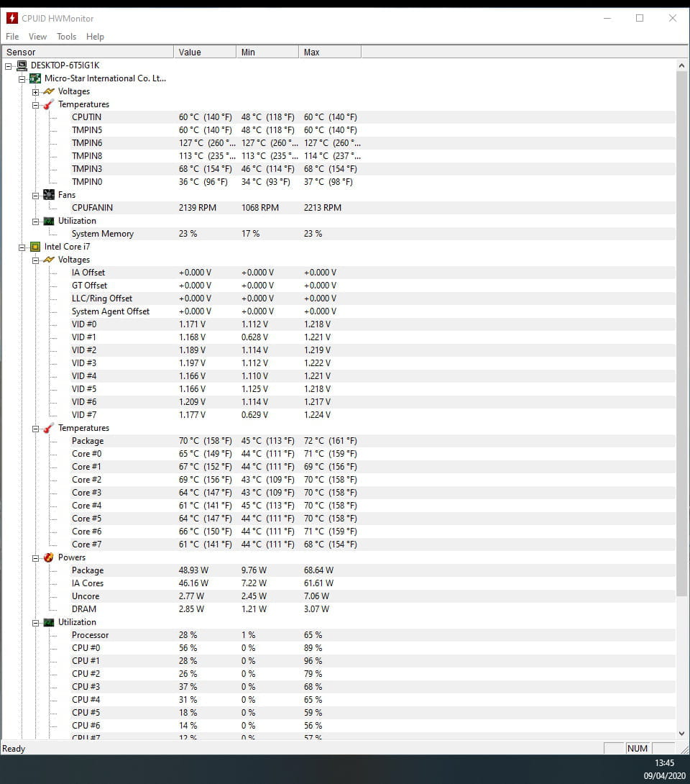The height and width of the screenshot is (784, 690).
Task: Click the Intel Core i7 Voltages icon
Action: (48, 260)
